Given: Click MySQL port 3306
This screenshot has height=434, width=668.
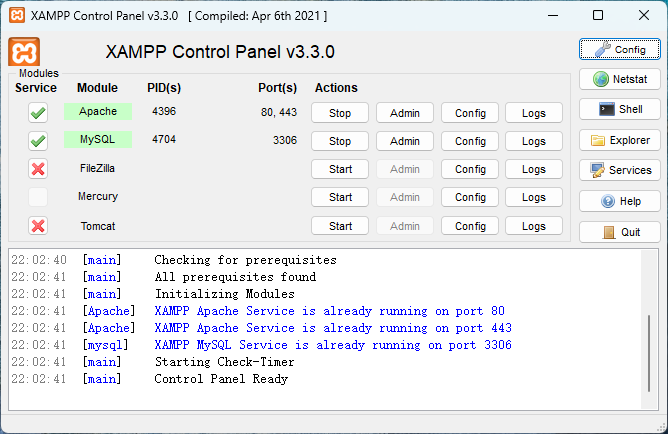Looking at the screenshot, I should (x=285, y=140).
